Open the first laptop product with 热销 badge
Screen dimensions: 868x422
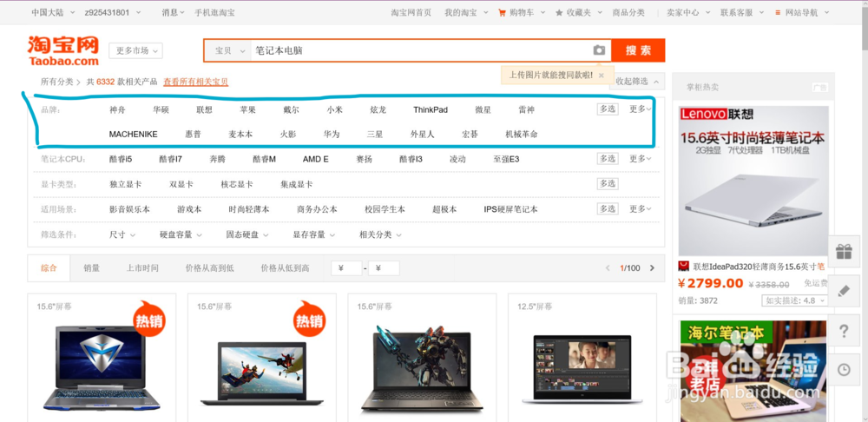(102, 366)
